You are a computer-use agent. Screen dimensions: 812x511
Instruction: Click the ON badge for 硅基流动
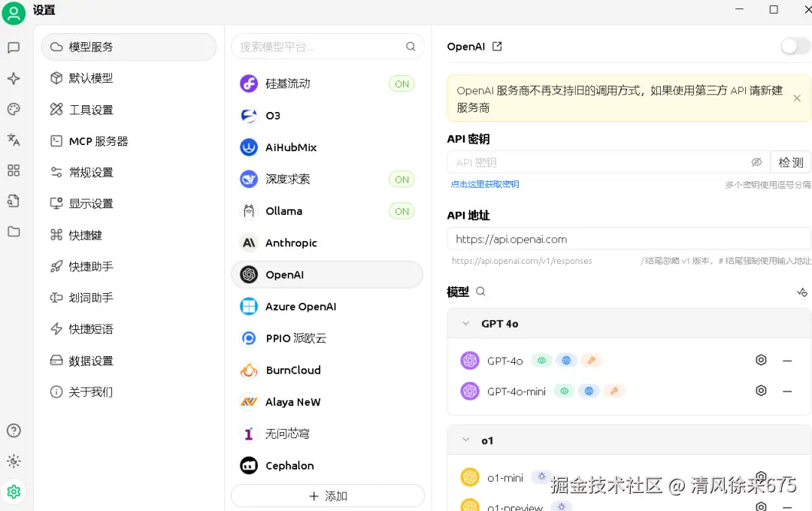(401, 84)
